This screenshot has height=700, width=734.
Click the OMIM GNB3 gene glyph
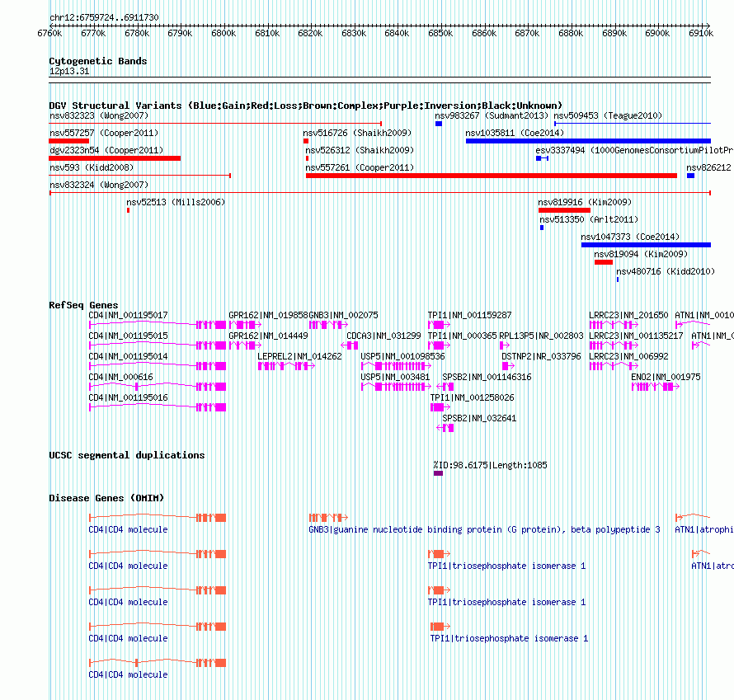tap(328, 518)
